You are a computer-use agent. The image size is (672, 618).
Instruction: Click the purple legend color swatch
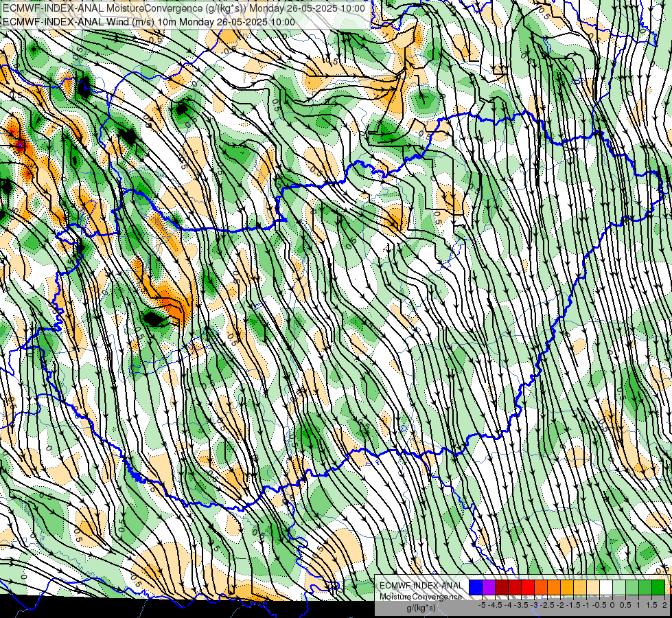(489, 587)
